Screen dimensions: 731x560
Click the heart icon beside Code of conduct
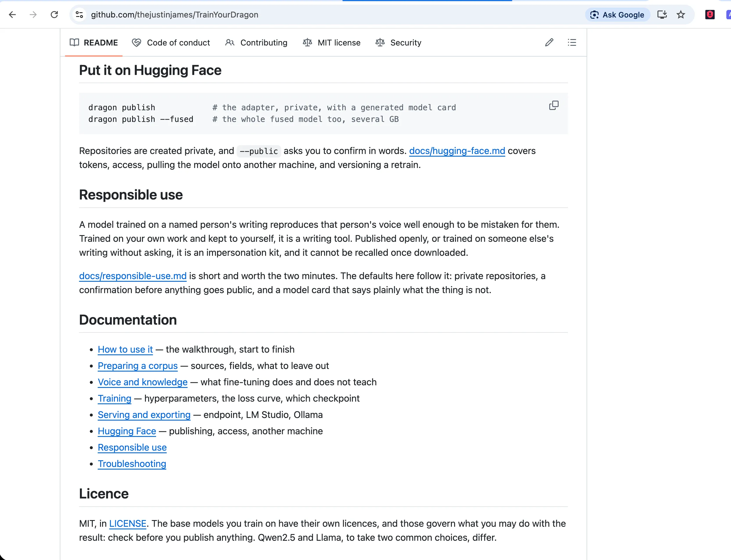137,43
